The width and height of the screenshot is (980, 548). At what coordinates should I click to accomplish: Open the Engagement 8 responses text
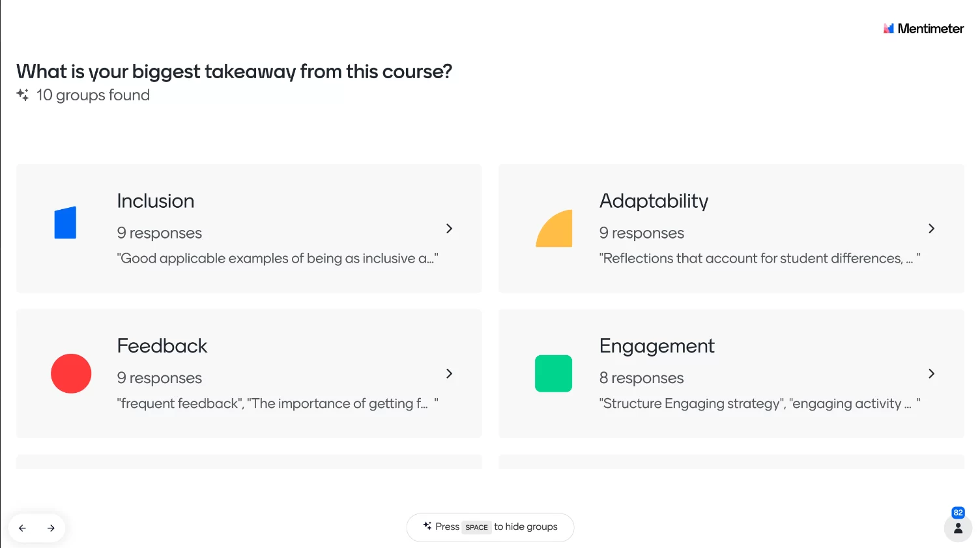pyautogui.click(x=641, y=378)
